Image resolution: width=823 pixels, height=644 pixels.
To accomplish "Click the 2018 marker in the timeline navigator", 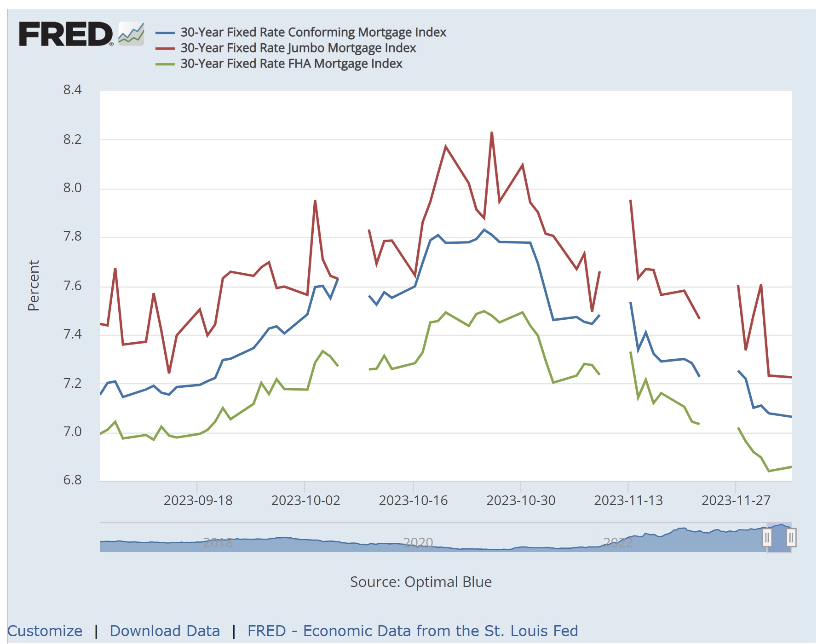I will tap(218, 543).
